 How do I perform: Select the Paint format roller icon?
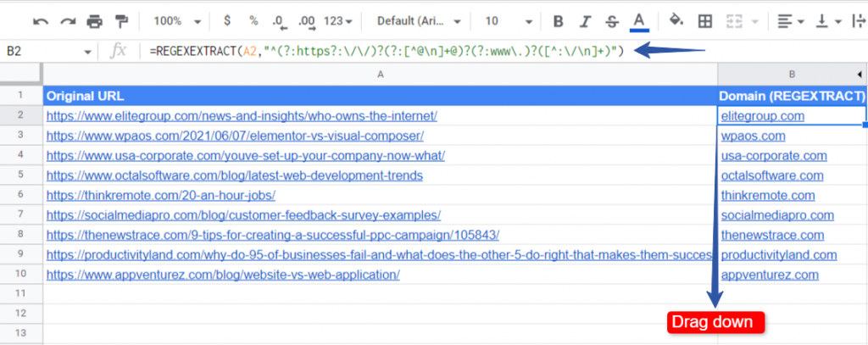pyautogui.click(x=121, y=21)
